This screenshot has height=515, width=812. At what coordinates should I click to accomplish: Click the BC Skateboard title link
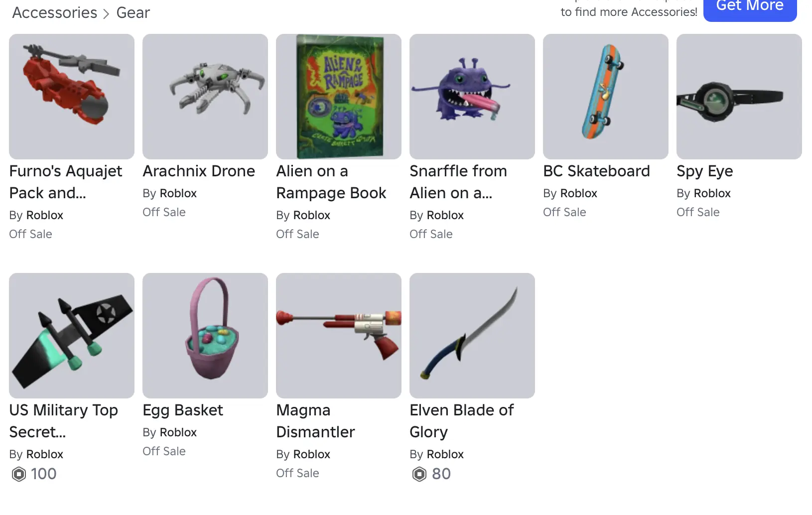pos(597,171)
